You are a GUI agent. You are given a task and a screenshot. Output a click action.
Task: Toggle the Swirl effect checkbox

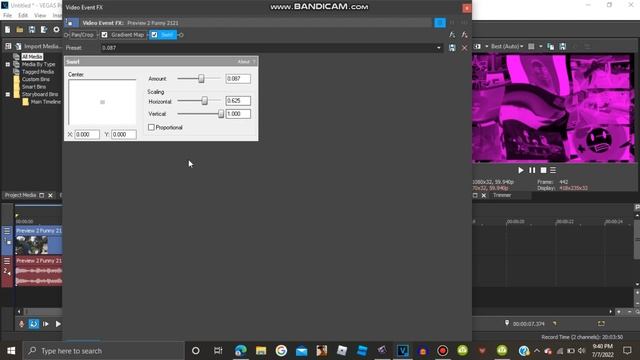click(154, 35)
